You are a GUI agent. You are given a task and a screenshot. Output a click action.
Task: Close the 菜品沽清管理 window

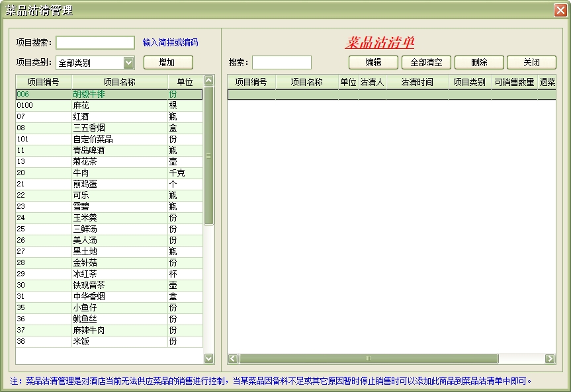click(560, 10)
